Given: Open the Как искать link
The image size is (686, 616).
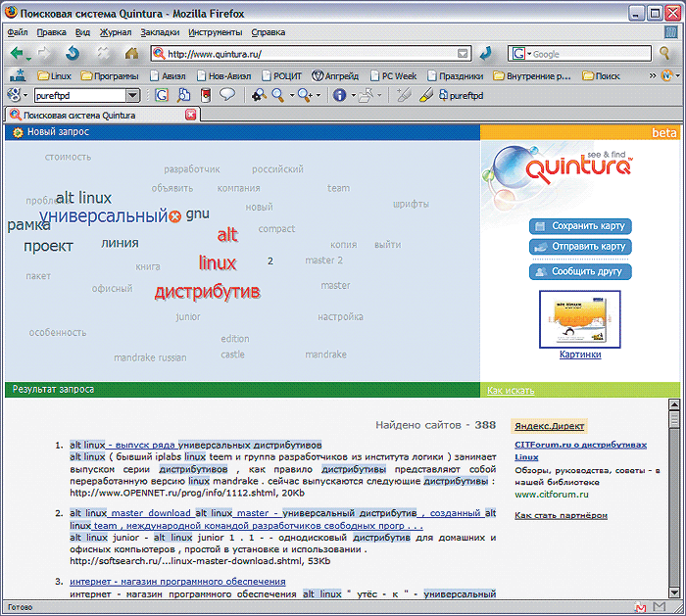Looking at the screenshot, I should click(511, 391).
